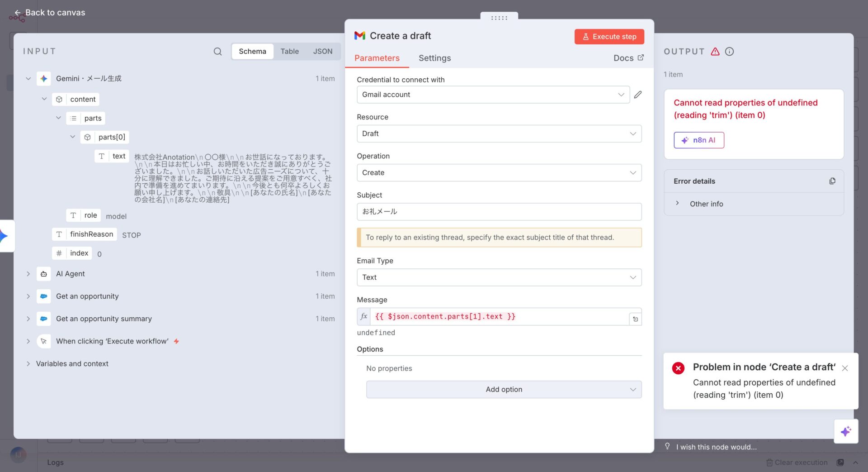Click the fx expression icon beside Message
Screen dimensions: 868x472
(363, 316)
